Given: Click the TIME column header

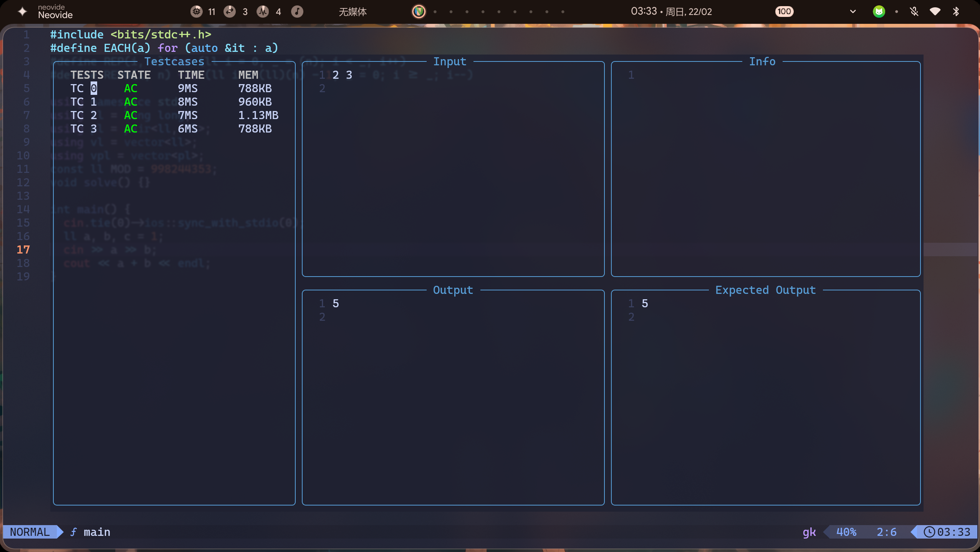Looking at the screenshot, I should pos(191,75).
